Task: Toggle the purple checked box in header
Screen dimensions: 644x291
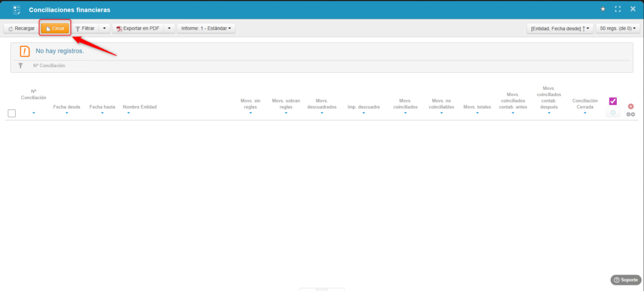Action: pos(613,101)
